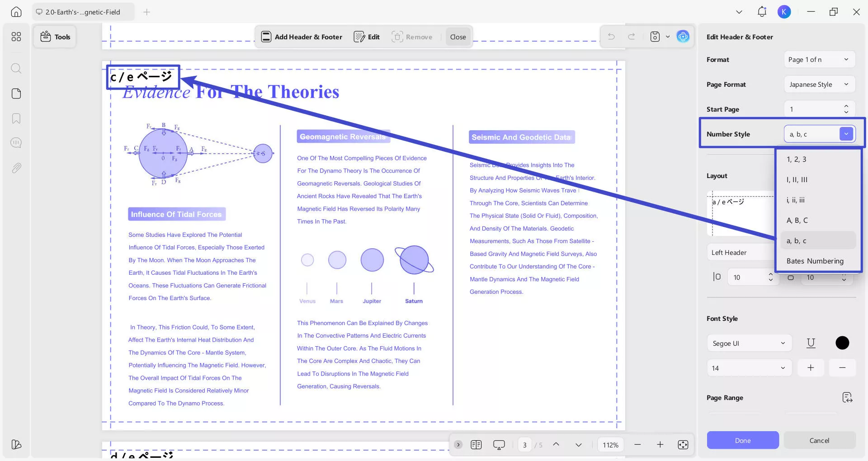Select the Edit header tool

[367, 37]
